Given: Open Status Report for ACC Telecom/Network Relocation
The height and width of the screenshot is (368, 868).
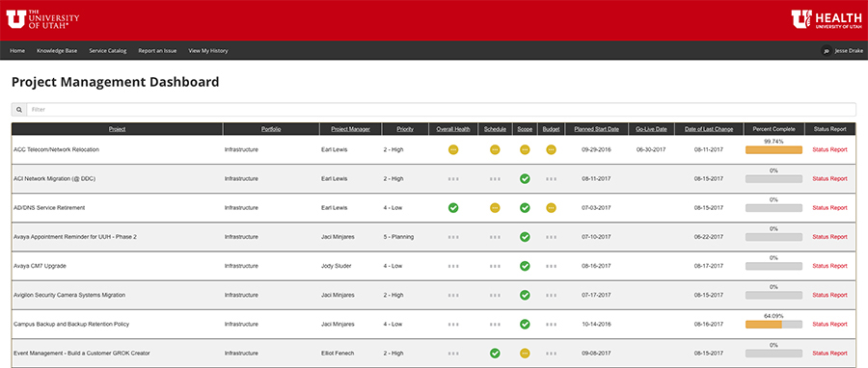Looking at the screenshot, I should 829,149.
